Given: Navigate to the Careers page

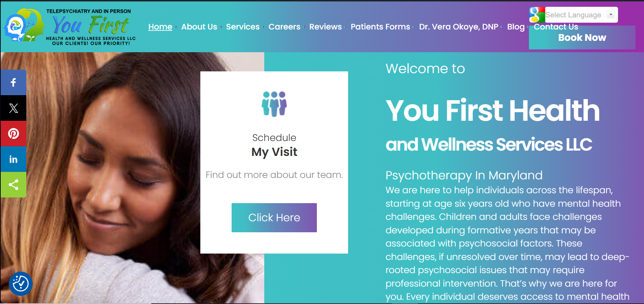Looking at the screenshot, I should pos(284,27).
